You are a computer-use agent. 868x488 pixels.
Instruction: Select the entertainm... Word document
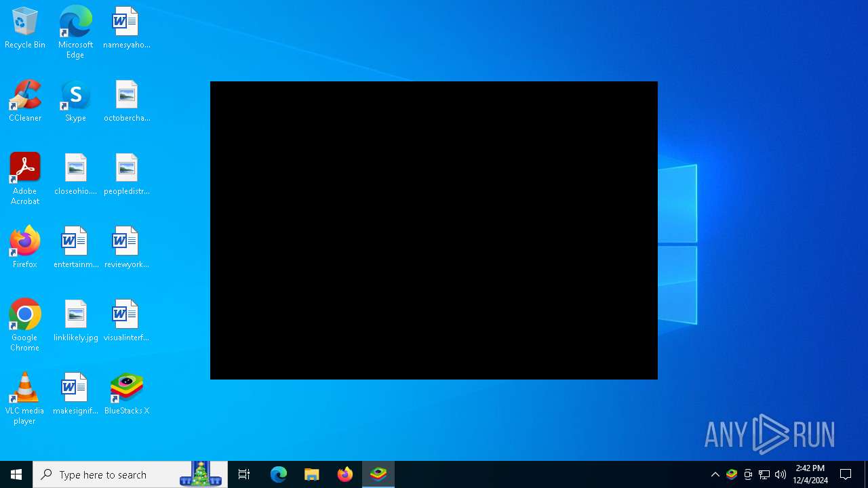point(75,248)
